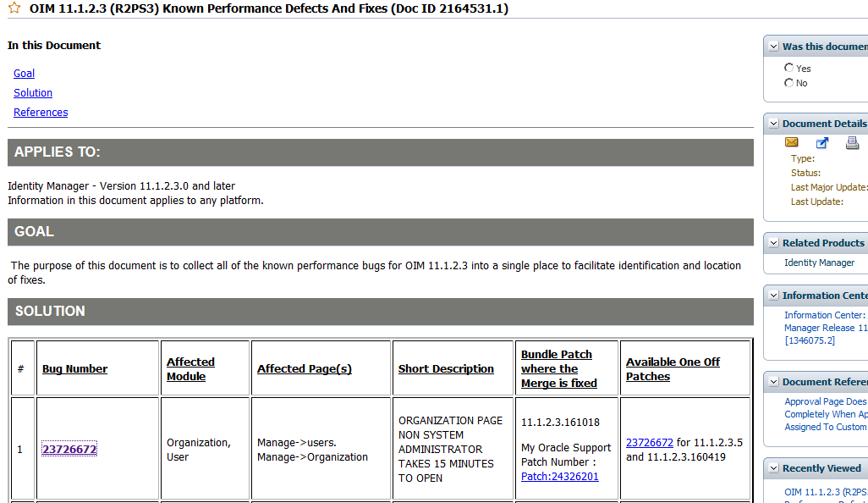Open document in new window icon
The image size is (868, 503).
822,143
